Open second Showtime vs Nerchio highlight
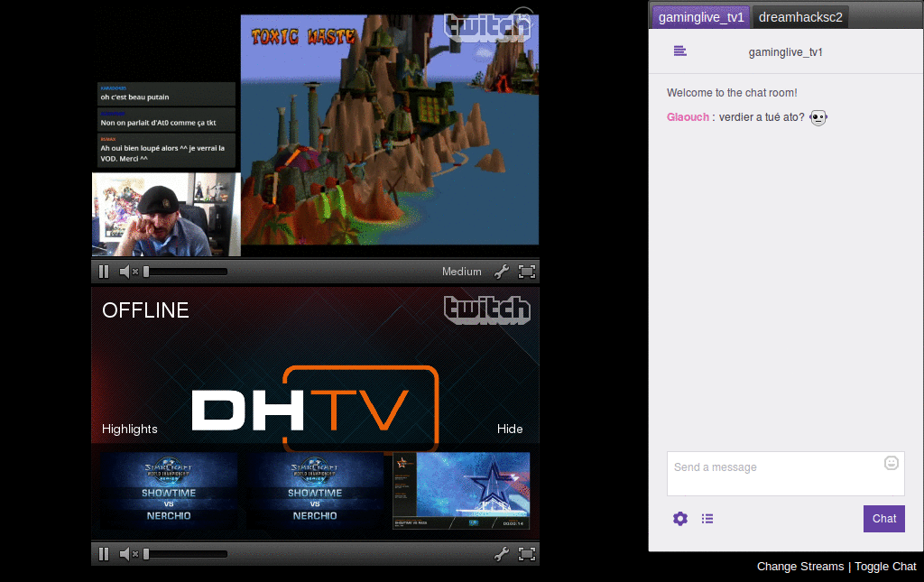Screen dimensions: 924x582 315,491
